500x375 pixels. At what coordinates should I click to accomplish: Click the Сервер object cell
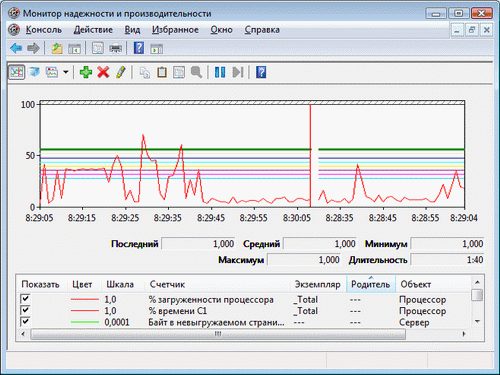pos(414,322)
